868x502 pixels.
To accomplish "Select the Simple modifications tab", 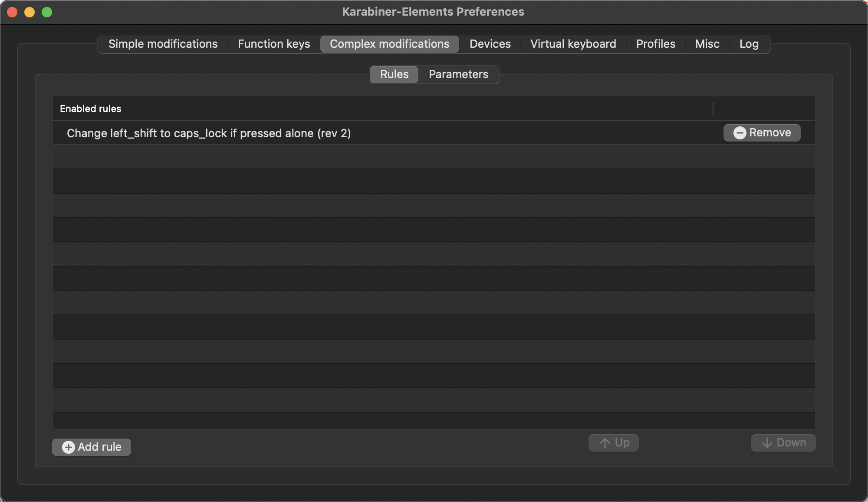I will pyautogui.click(x=163, y=43).
